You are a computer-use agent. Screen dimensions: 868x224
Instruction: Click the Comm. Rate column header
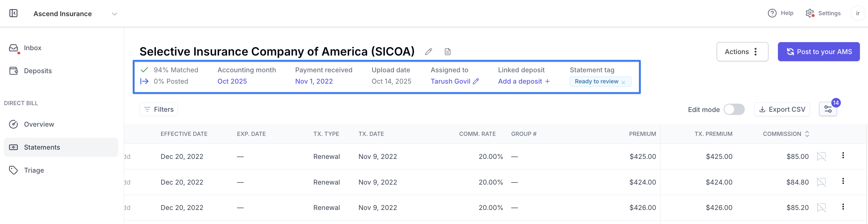[477, 134]
